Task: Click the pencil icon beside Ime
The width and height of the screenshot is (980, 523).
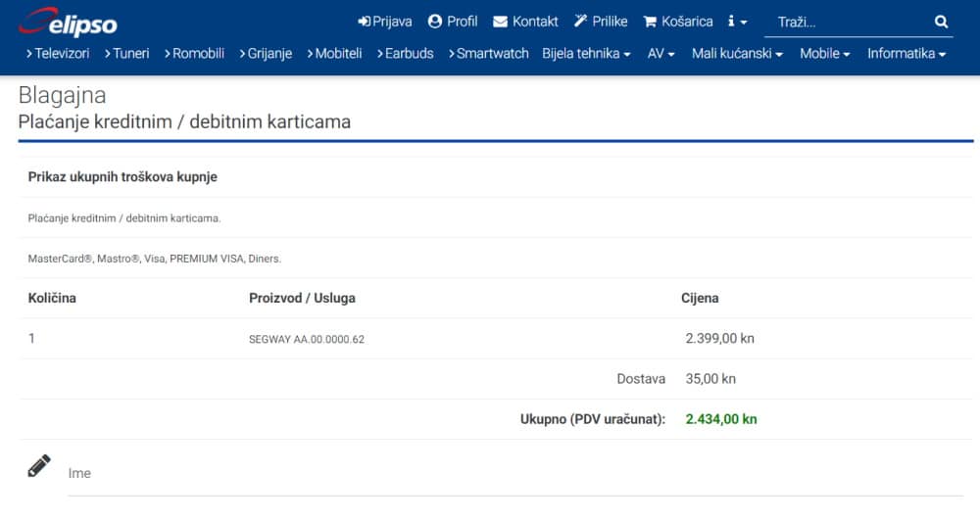Action: pos(39,466)
